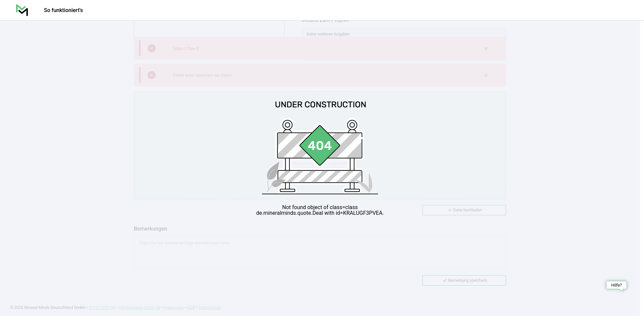
Task: Open the Datenschutz footer link
Action: click(x=209, y=308)
